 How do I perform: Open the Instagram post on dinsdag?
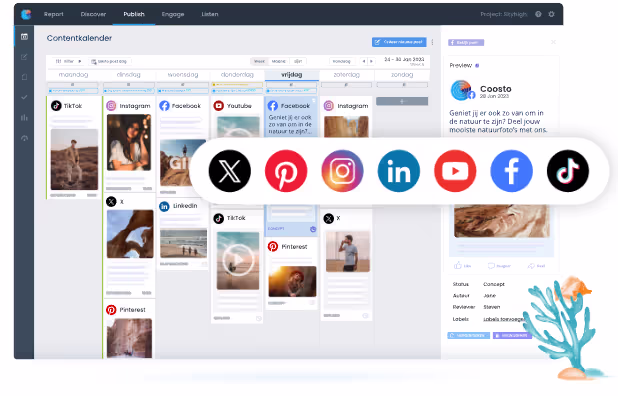(129, 144)
